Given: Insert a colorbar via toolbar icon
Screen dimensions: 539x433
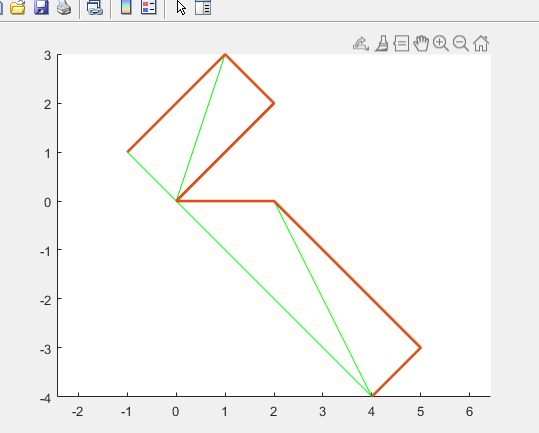Looking at the screenshot, I should pyautogui.click(x=126, y=7).
